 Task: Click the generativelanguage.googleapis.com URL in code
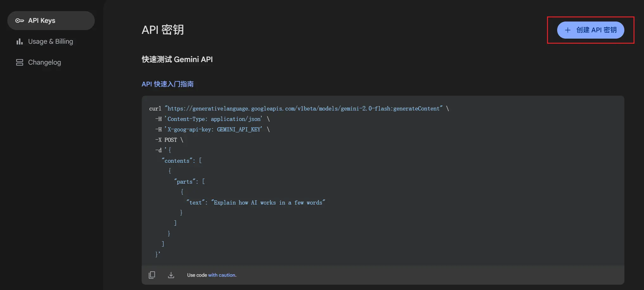(x=304, y=109)
